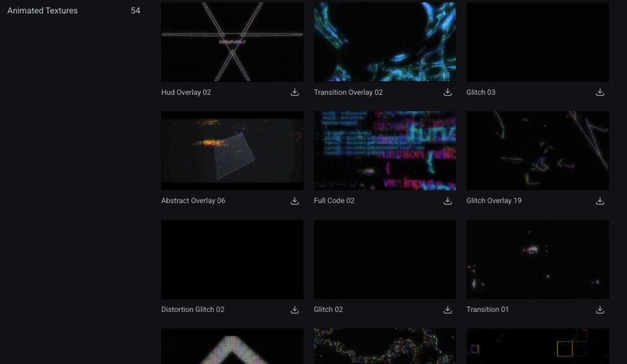
Task: Download the Distortion Glitch 02 asset
Action: [295, 310]
